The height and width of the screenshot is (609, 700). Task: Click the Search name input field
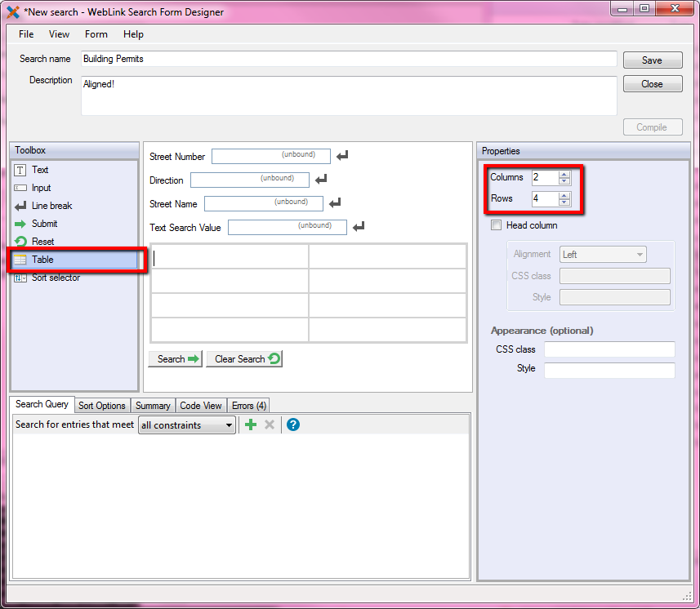pyautogui.click(x=349, y=59)
